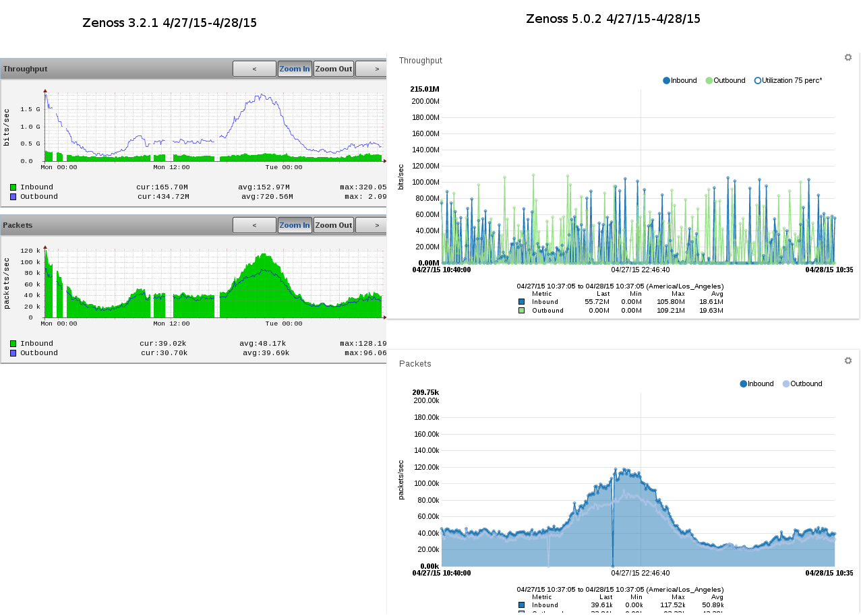Click the 209.75k axis maximum label
This screenshot has height=616, width=861.
(426, 392)
